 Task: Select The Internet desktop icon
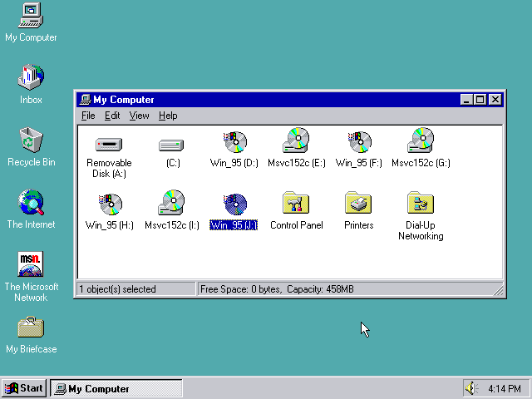coord(31,202)
